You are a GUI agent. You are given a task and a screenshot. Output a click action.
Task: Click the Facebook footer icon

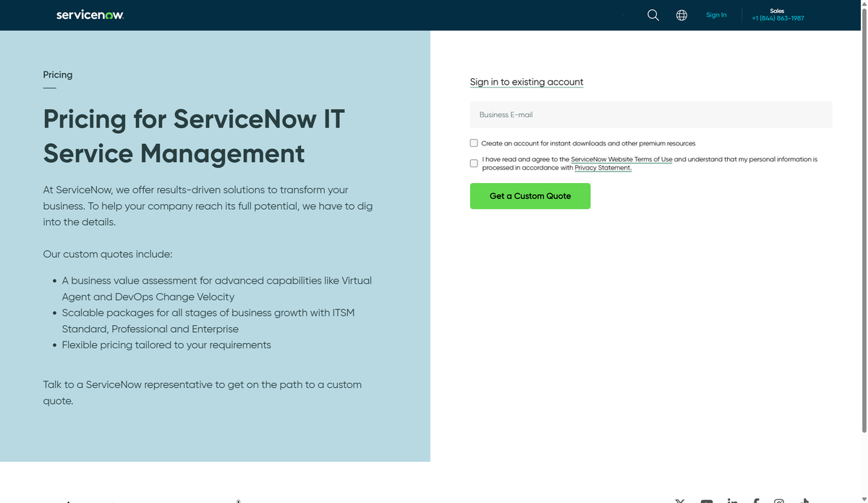tap(756, 500)
